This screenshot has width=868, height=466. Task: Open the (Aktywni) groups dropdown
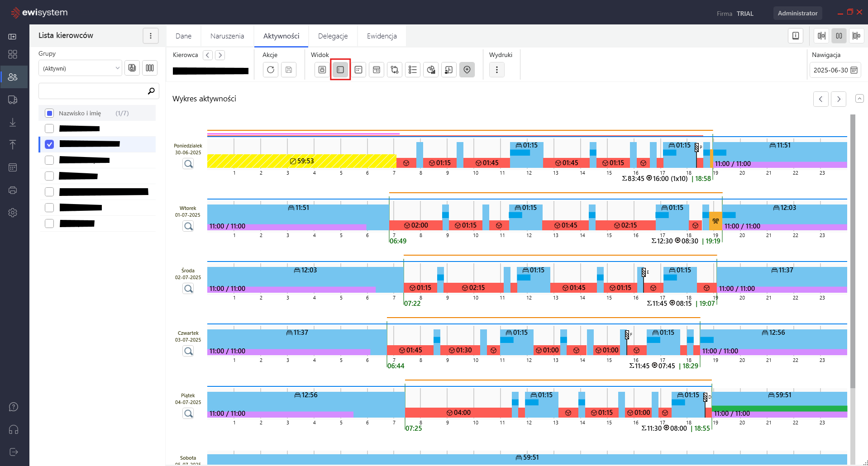80,68
